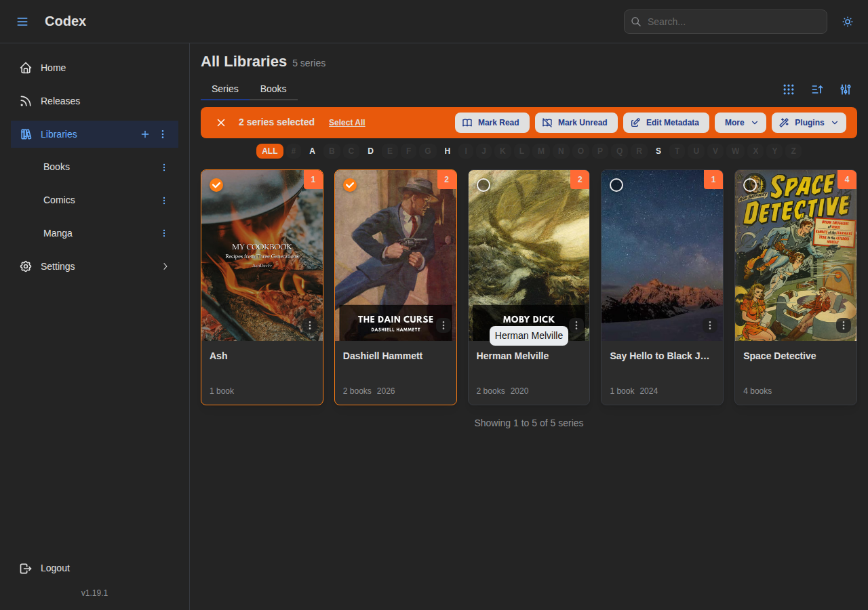Clear selection with the X icon
Screen dimensions: 868x610
point(221,123)
